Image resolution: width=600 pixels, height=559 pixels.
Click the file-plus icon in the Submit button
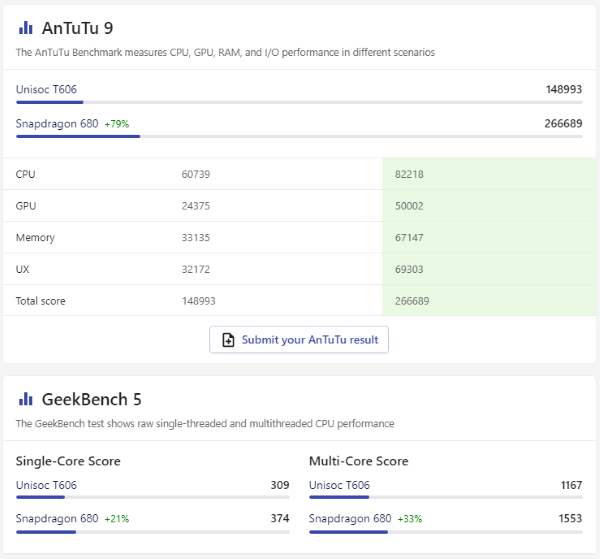click(x=228, y=340)
